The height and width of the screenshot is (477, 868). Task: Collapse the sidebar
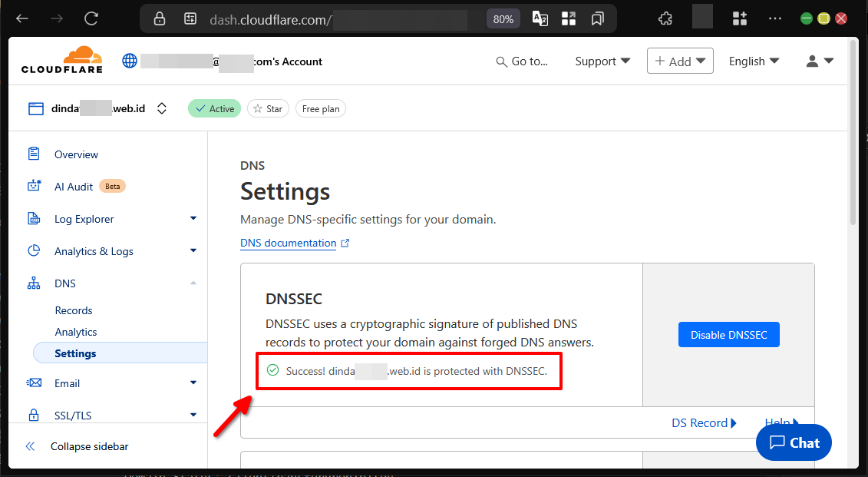click(x=77, y=446)
